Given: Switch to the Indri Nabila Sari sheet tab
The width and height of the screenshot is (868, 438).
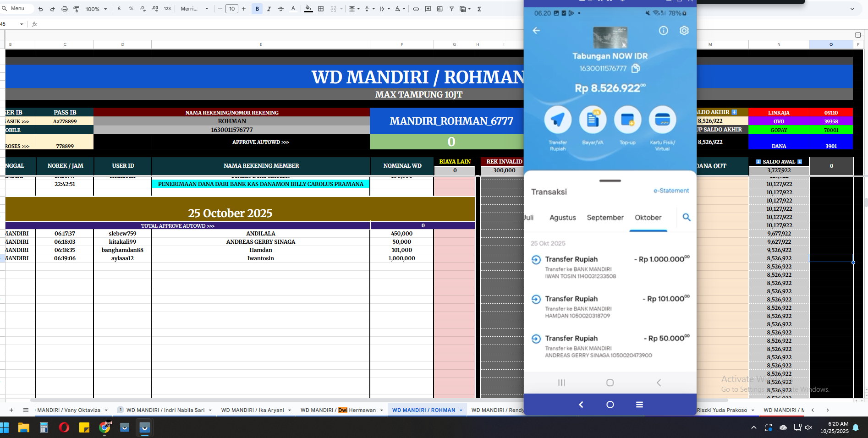Looking at the screenshot, I should (x=165, y=410).
